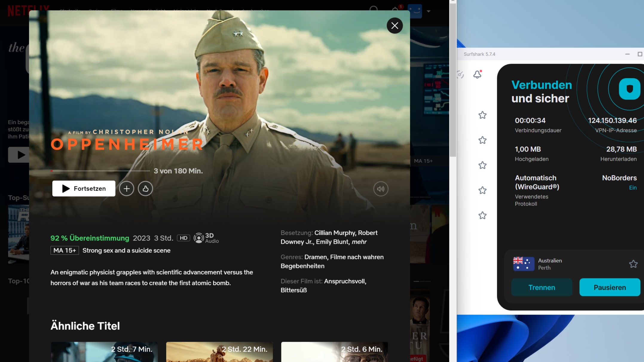Click the 1,00 MB Hochgeladen value
644x362 pixels.
(x=528, y=149)
